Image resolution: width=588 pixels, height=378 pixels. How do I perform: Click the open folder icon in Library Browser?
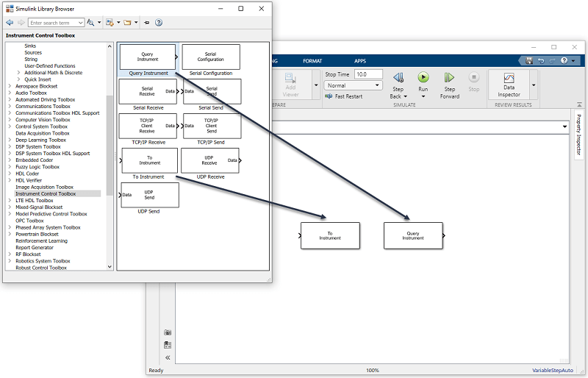127,23
